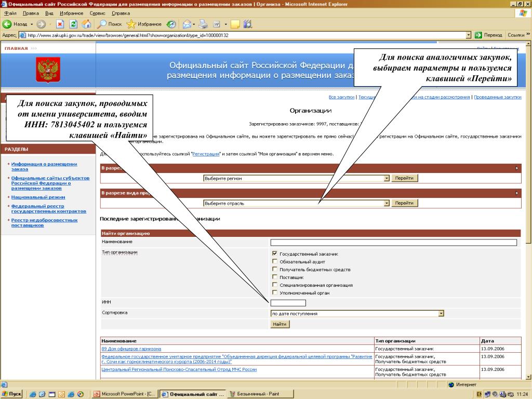532x399 pixels.
Task: Click the Internet Explorer icon in title bar
Action: click(x=4, y=4)
